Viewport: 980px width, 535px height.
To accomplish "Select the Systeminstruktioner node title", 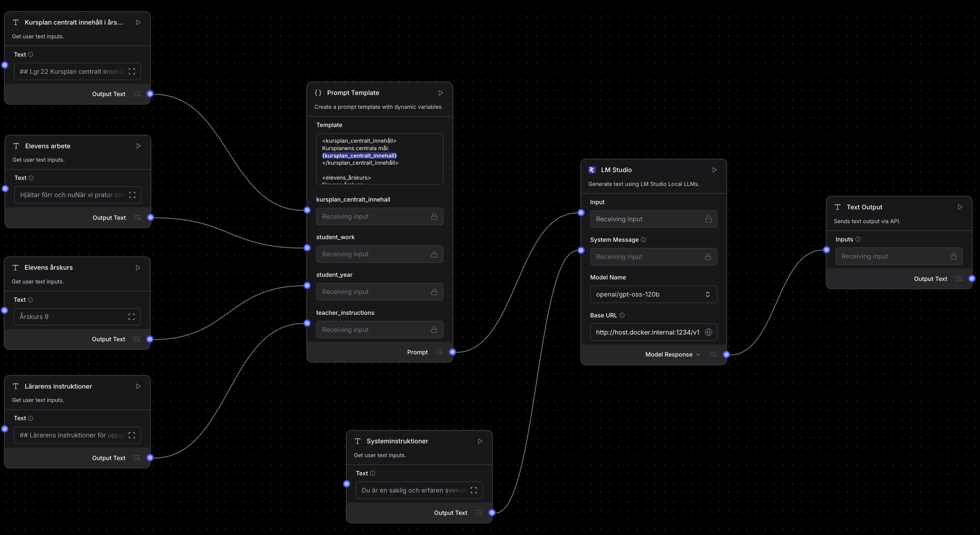I will pyautogui.click(x=397, y=441).
